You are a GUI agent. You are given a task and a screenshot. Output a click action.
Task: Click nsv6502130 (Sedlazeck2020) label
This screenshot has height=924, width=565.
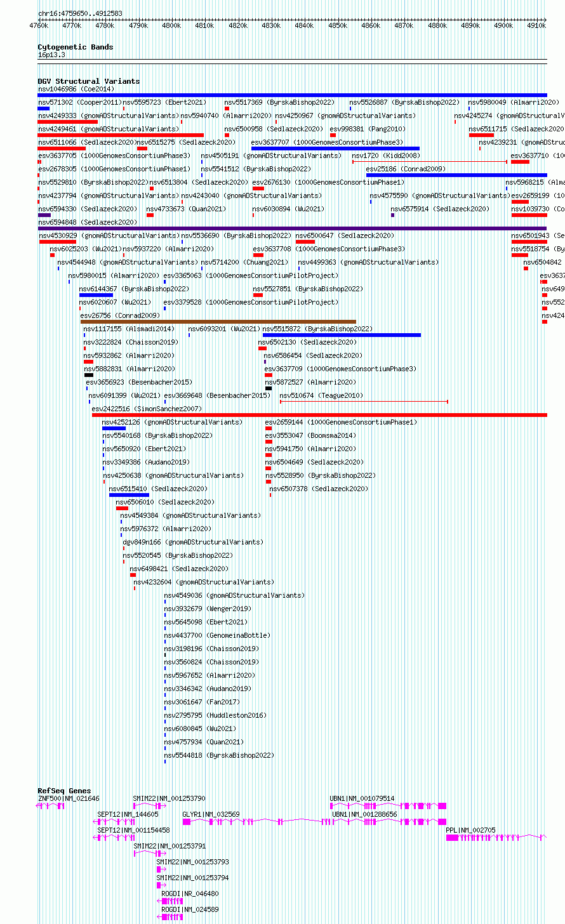[x=307, y=343]
